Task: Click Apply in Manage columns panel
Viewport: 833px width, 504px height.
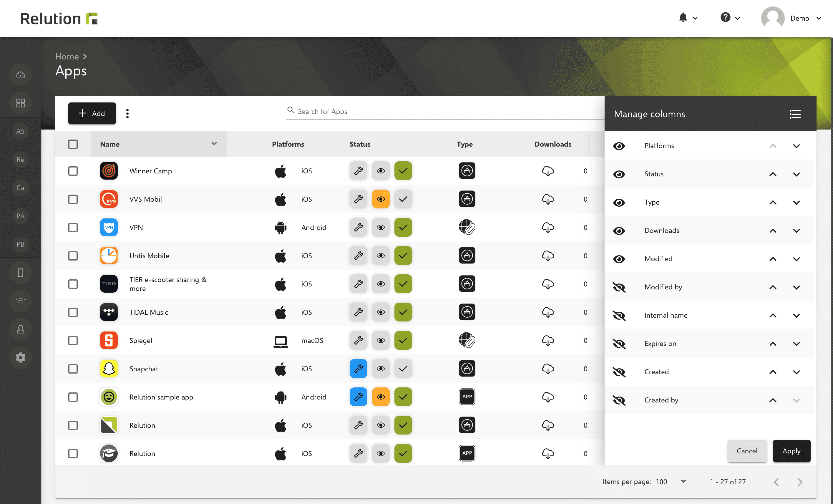Action: [791, 451]
